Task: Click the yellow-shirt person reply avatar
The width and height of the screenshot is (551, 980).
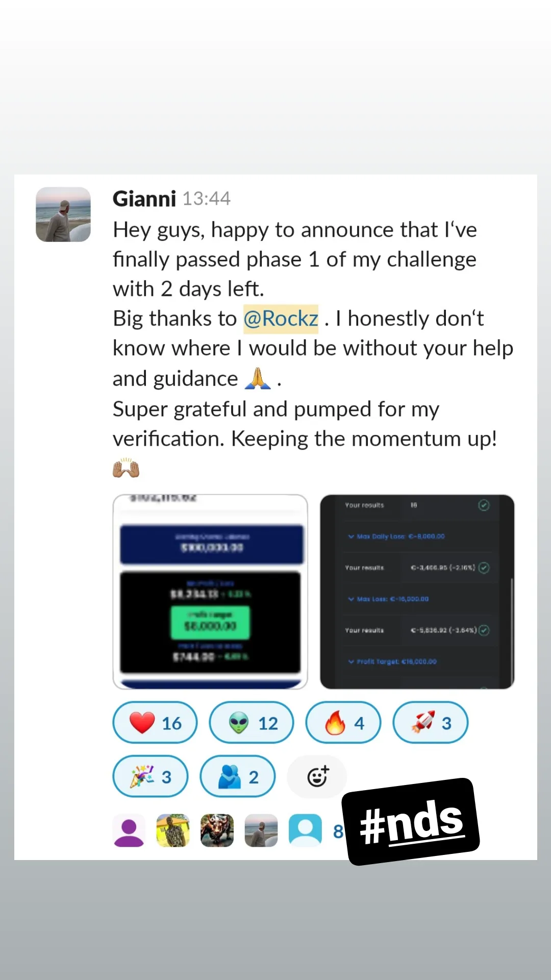Action: pyautogui.click(x=173, y=830)
